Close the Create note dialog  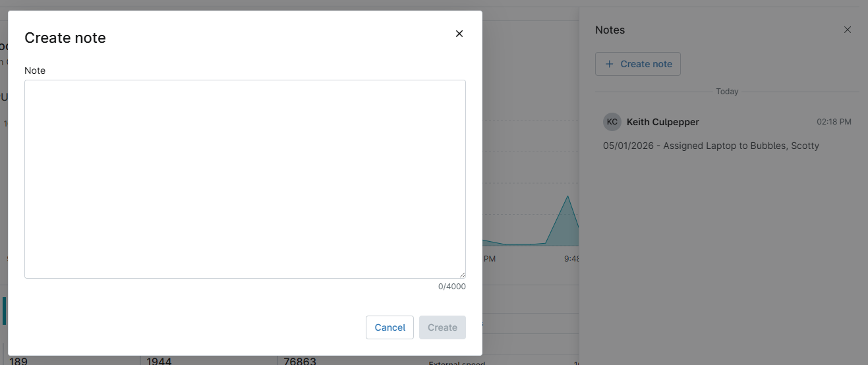459,34
